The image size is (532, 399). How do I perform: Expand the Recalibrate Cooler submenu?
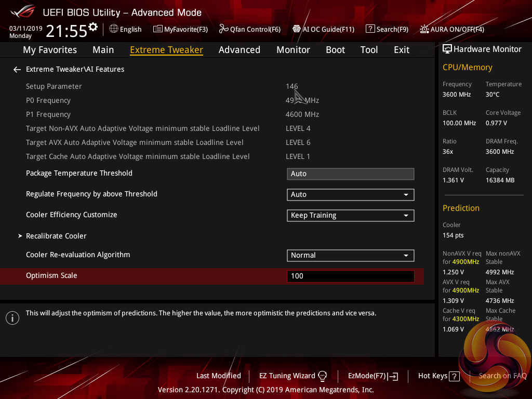tap(56, 236)
